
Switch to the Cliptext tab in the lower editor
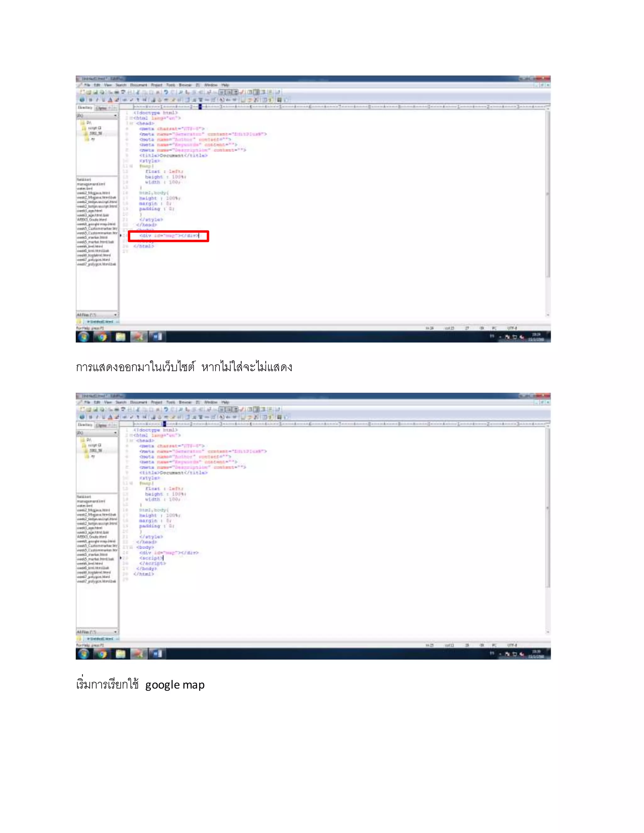(101, 425)
